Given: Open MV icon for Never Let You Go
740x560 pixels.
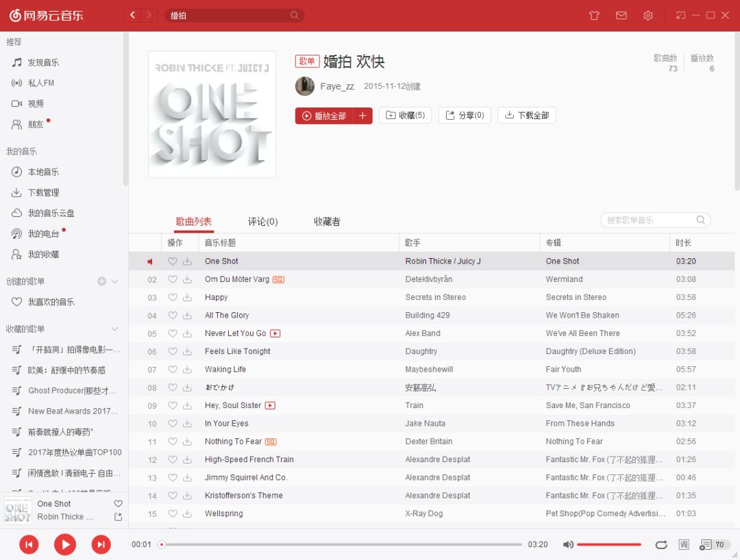Looking at the screenshot, I should (x=275, y=333).
